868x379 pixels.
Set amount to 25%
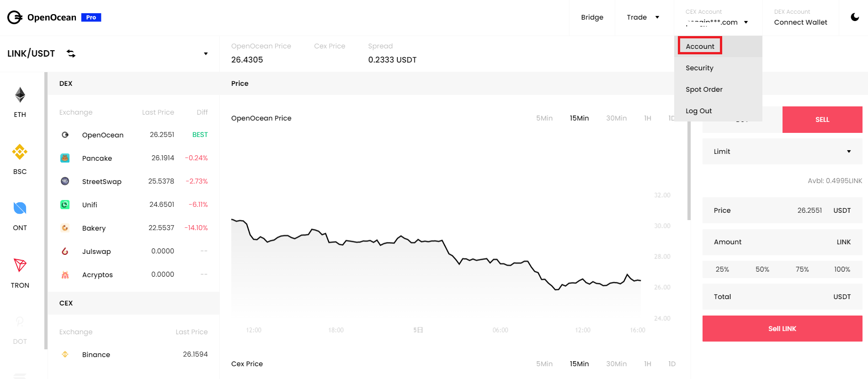click(722, 269)
